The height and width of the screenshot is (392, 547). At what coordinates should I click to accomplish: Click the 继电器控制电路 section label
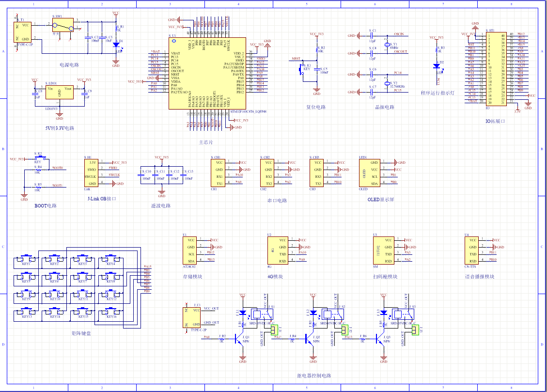tap(314, 376)
